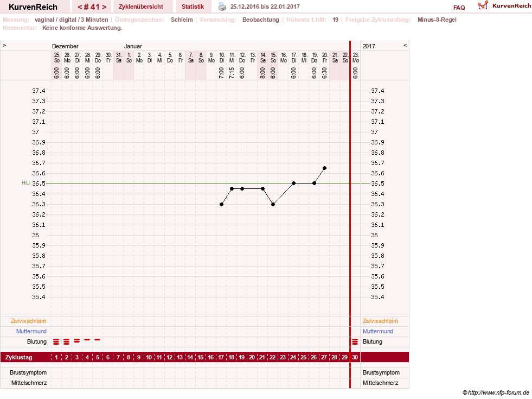This screenshot has width=532, height=399.
Task: Go to previous cycle with < arrow
Action: coord(80,7)
